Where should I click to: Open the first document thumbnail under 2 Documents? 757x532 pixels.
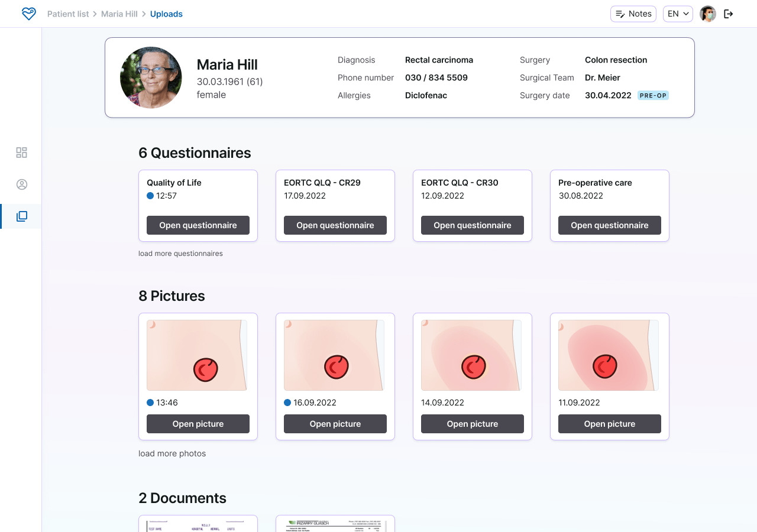click(198, 524)
